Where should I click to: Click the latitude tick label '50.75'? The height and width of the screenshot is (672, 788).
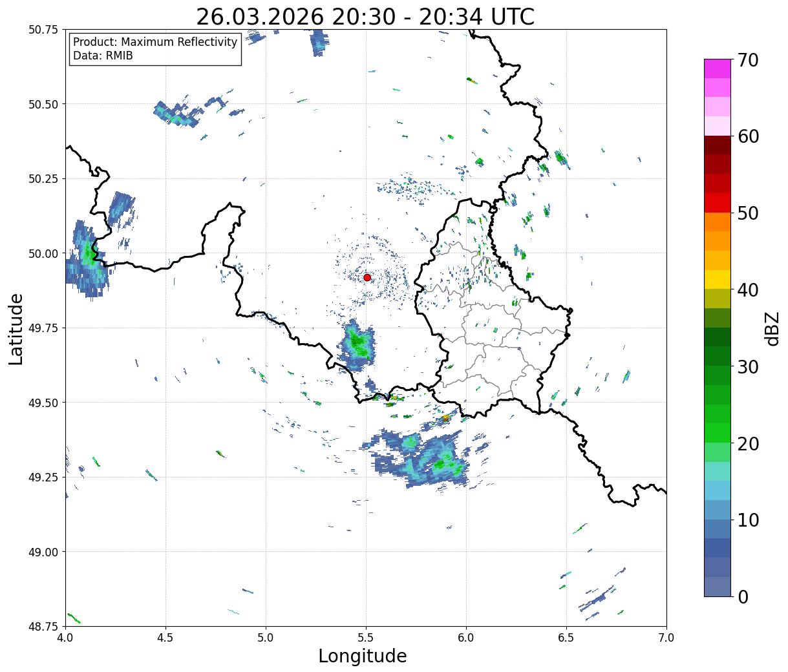click(43, 30)
